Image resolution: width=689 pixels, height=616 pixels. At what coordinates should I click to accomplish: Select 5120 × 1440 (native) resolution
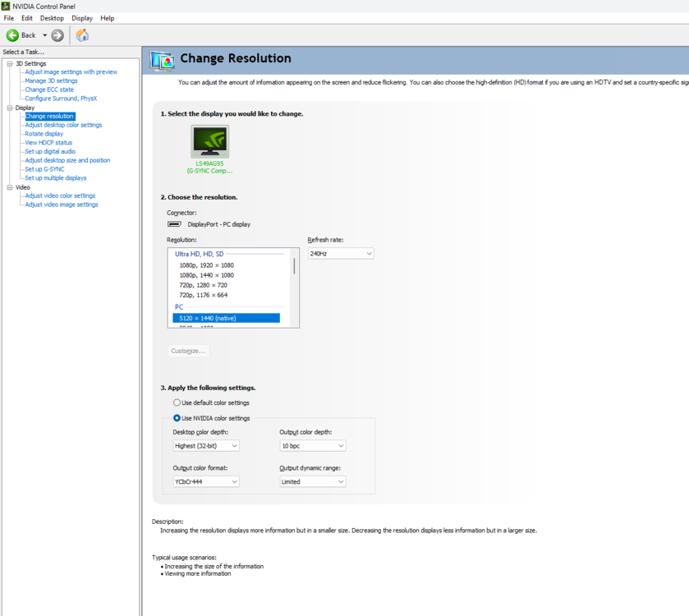click(227, 318)
